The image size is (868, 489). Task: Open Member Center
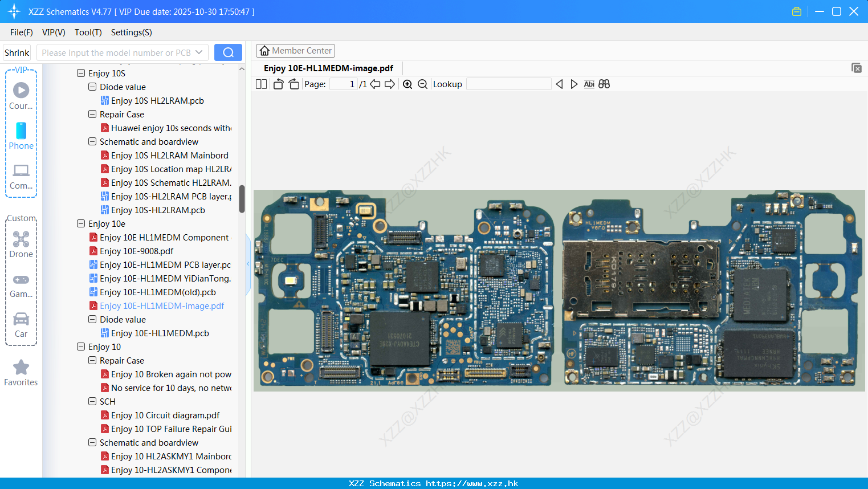tap(295, 51)
